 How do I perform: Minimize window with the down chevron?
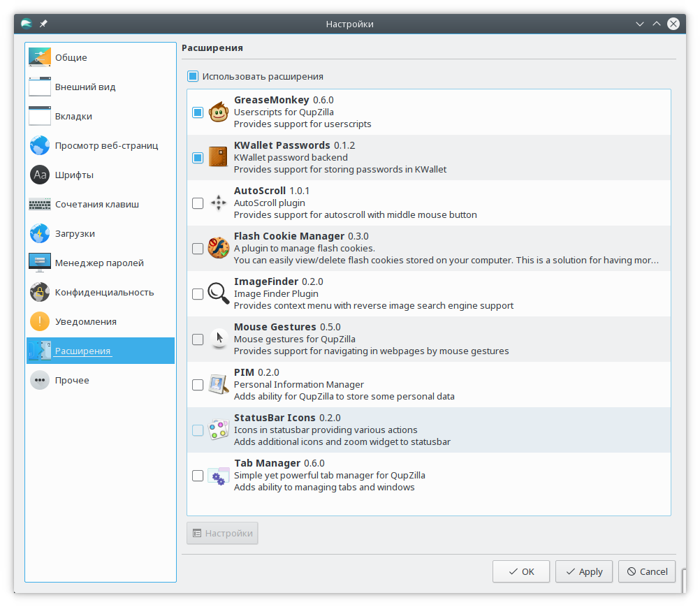(x=640, y=24)
